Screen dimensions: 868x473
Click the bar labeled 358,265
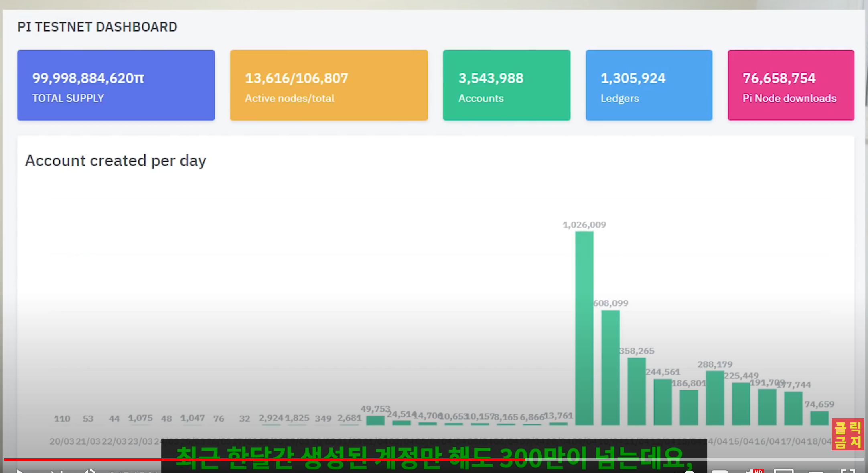(x=637, y=391)
